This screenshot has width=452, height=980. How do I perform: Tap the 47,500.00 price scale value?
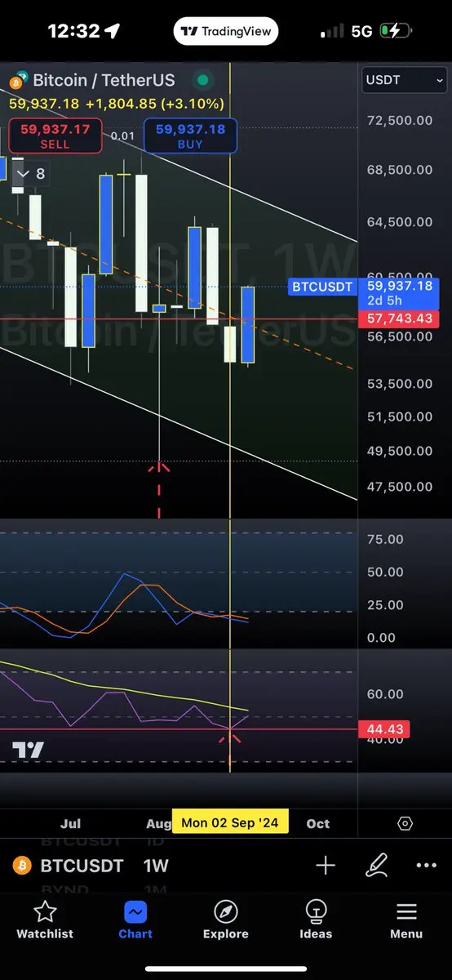point(400,486)
